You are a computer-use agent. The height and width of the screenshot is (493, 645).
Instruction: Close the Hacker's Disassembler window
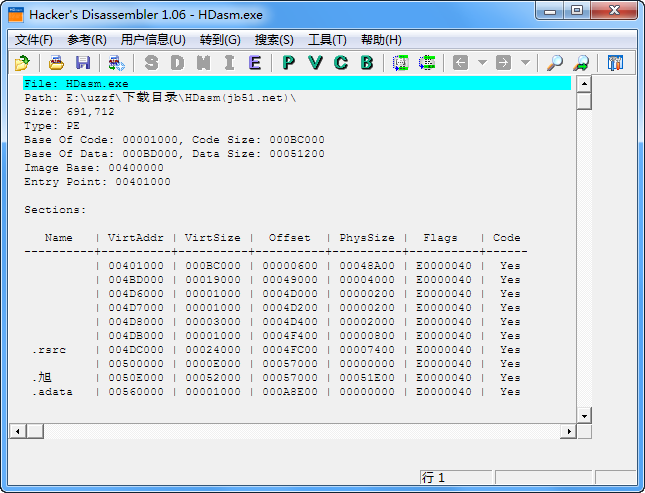(x=615, y=11)
